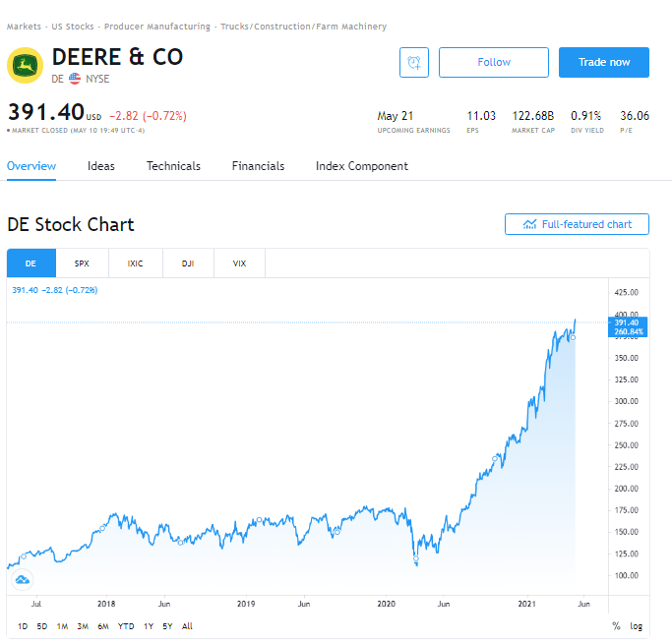Open the Technicals tab
This screenshot has width=672, height=643.
pos(173,166)
